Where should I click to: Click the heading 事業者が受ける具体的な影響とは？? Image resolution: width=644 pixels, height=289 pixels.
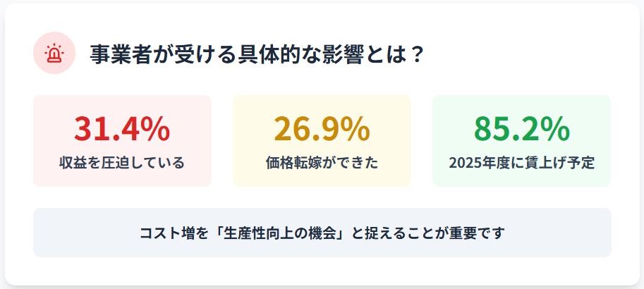click(257, 54)
